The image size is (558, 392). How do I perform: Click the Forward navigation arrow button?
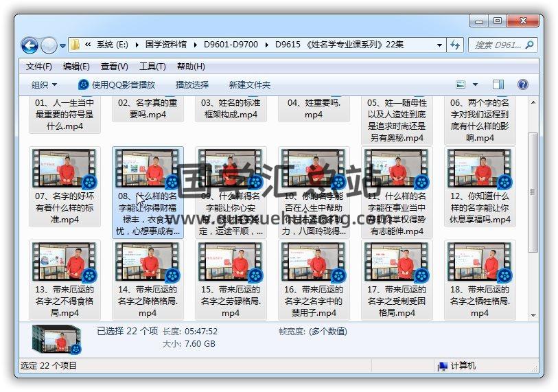pos(49,46)
